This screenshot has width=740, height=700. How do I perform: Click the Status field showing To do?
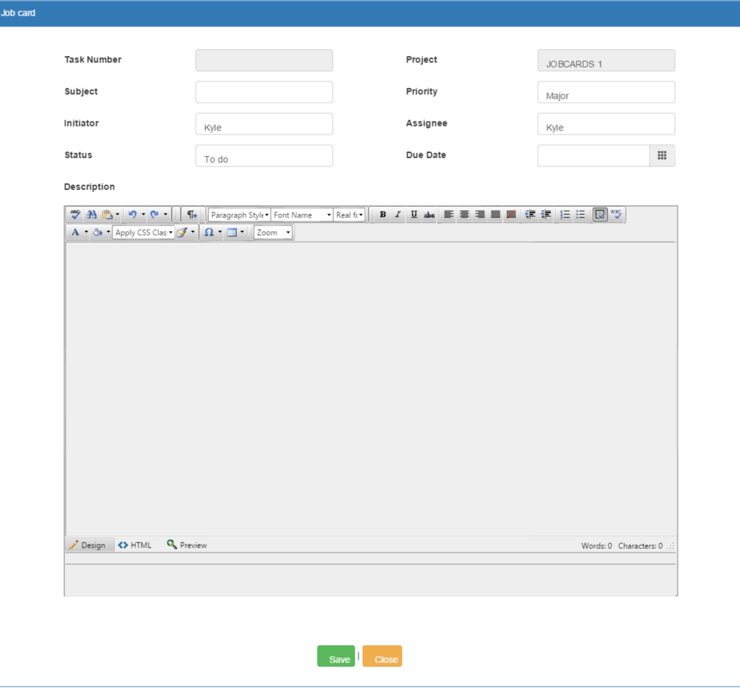[x=264, y=156]
